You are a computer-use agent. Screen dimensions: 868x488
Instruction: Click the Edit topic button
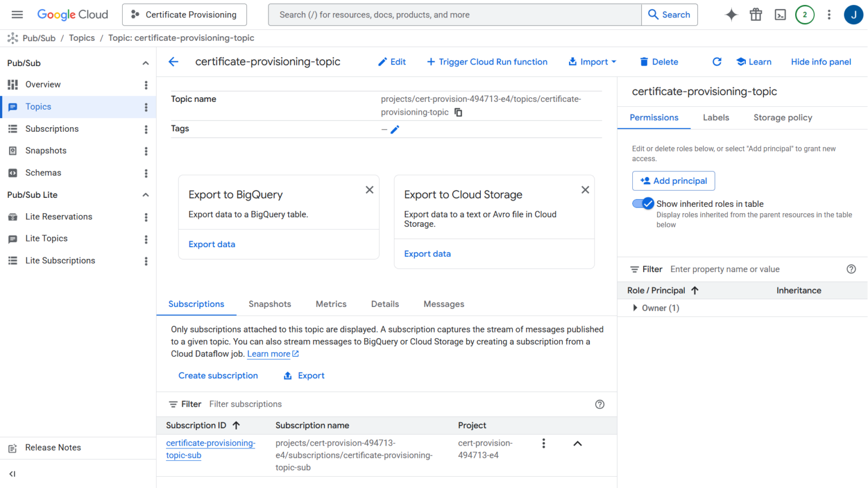(392, 62)
